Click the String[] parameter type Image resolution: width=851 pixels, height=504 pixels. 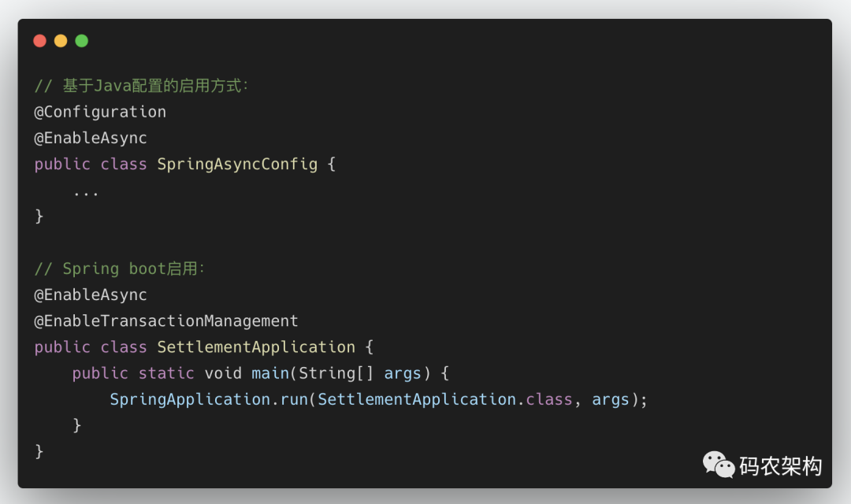coord(336,372)
